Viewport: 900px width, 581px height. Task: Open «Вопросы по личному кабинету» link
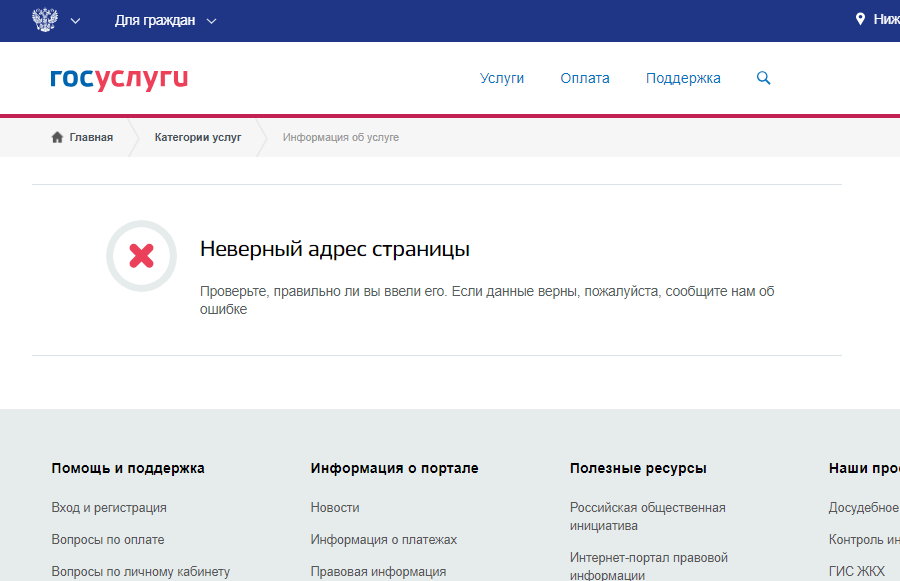141,572
